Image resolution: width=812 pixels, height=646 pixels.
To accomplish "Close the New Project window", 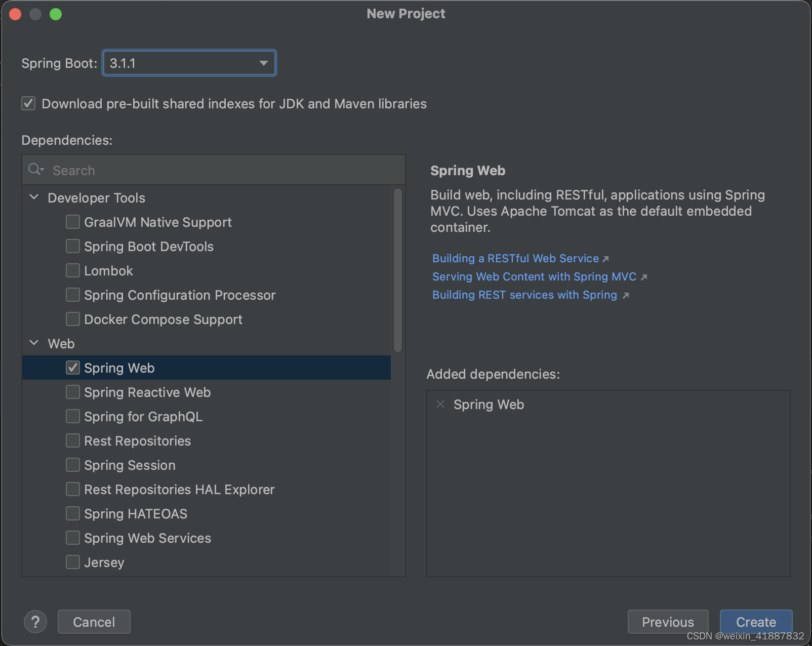I will pos(15,14).
